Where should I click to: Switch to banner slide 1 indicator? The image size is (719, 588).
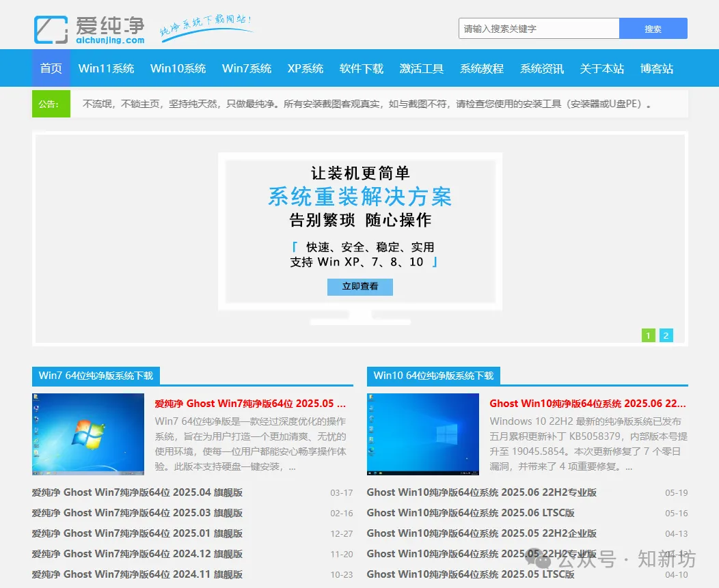click(x=648, y=335)
